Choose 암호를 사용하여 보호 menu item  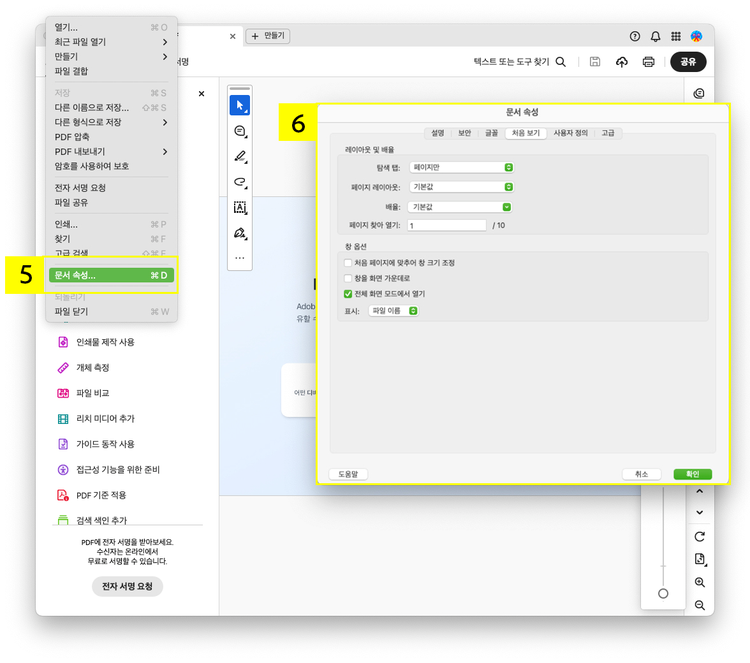pyautogui.click(x=111, y=166)
